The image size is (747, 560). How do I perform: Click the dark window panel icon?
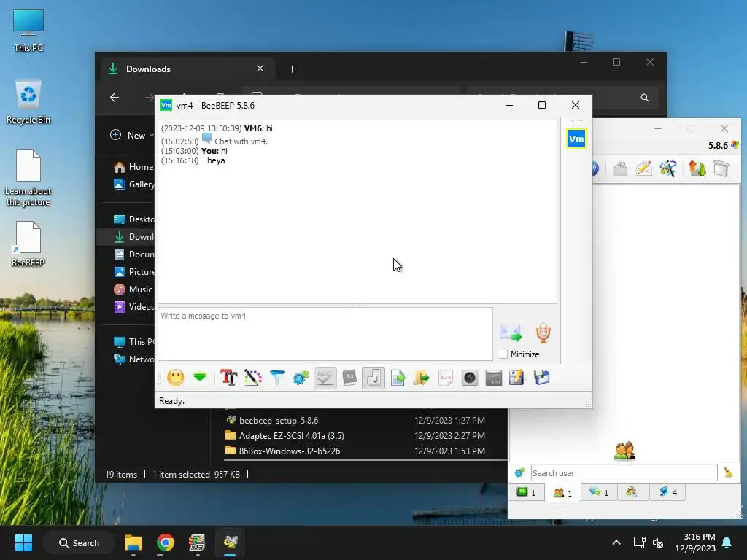point(494,378)
